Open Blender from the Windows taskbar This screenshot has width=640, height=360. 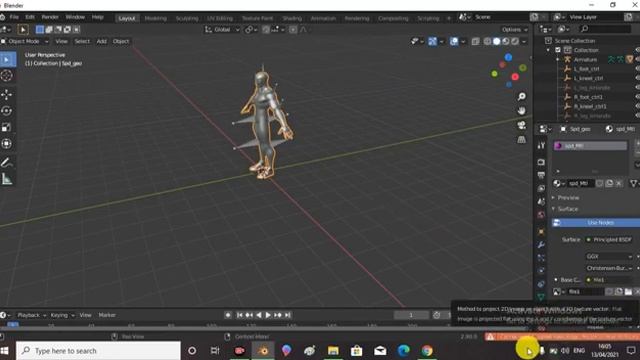tap(263, 351)
